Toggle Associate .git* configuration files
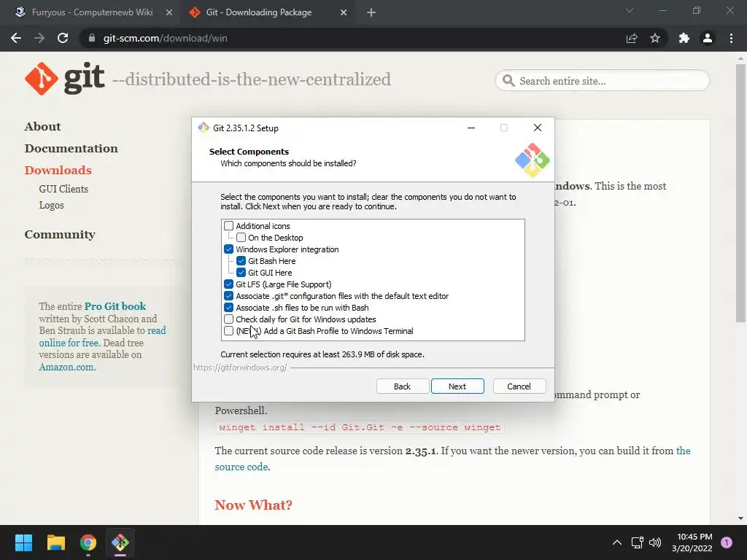 tap(228, 296)
